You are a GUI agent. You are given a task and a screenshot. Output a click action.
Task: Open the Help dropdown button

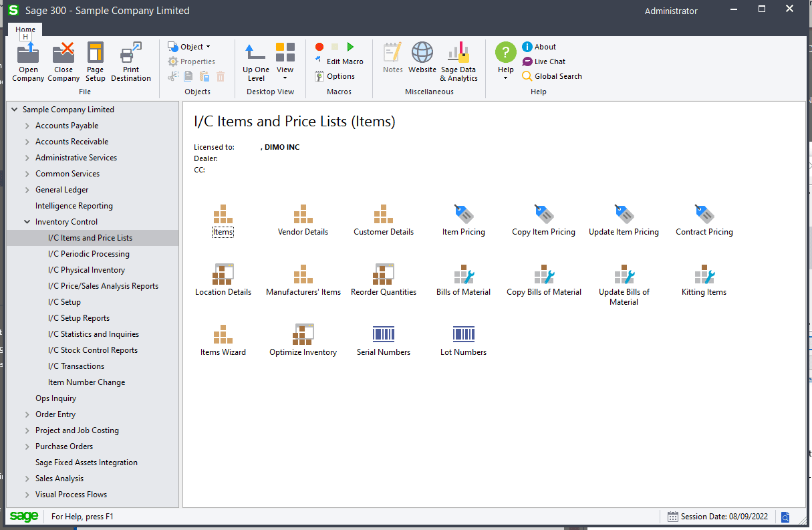506,61
